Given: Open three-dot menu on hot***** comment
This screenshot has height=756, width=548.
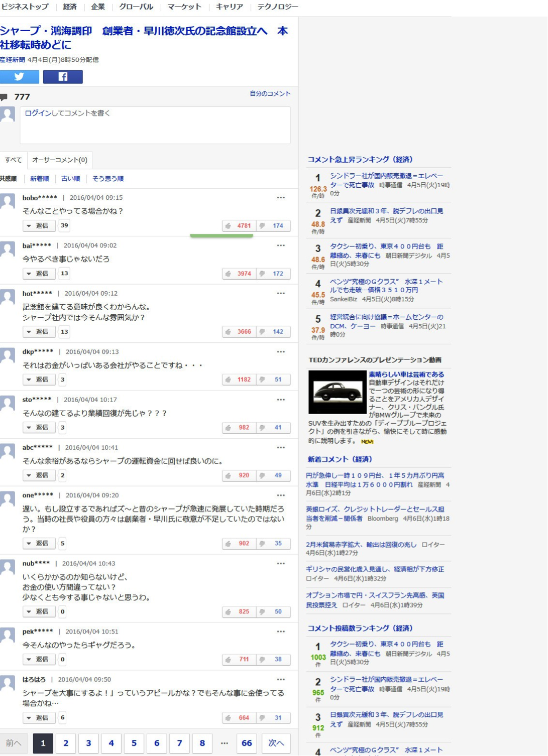Looking at the screenshot, I should click(281, 293).
